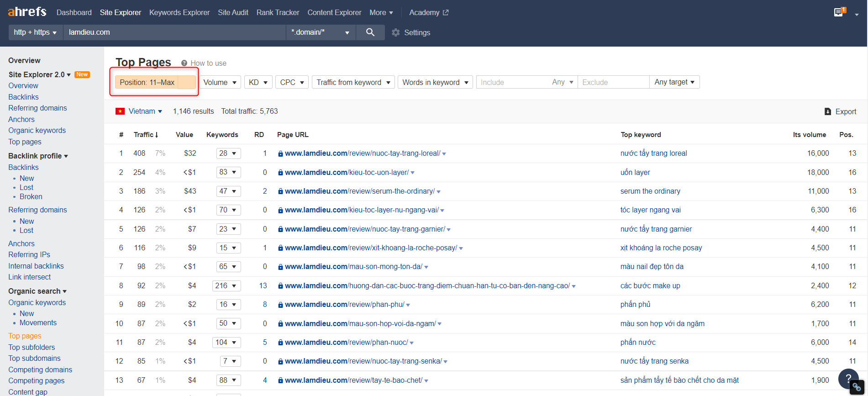Open Academy external link
Image resolution: width=868 pixels, height=396 pixels.
pyautogui.click(x=429, y=12)
